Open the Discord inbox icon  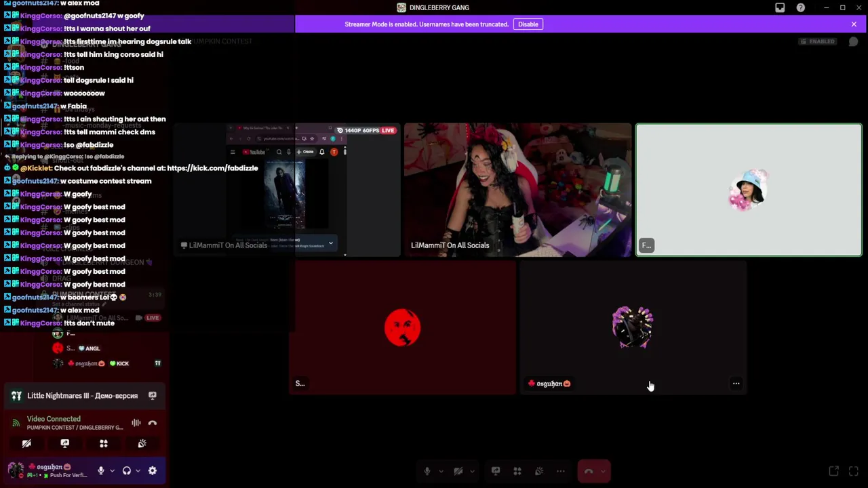pyautogui.click(x=780, y=7)
